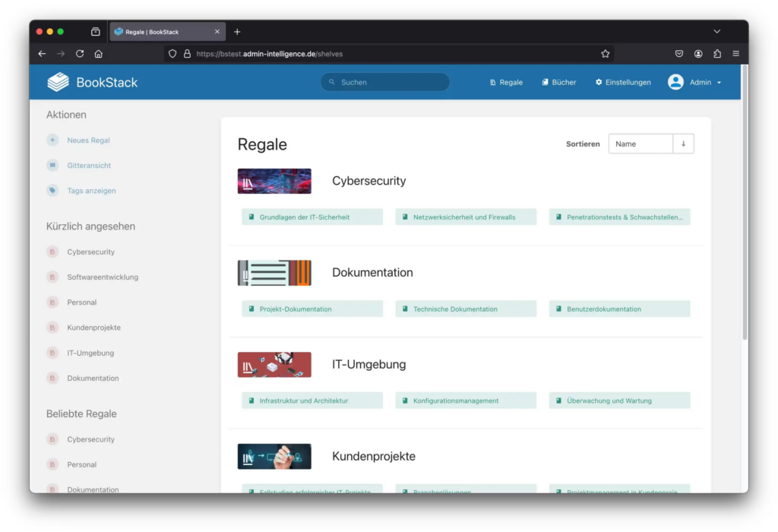778x532 pixels.
Task: Open the Grundlagen der IT-Sicherheit book
Action: pos(312,217)
